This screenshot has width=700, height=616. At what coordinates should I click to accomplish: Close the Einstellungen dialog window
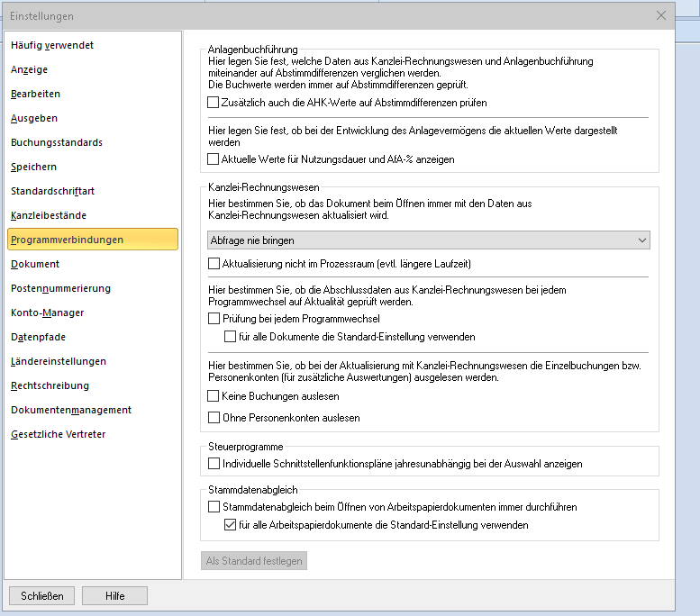pos(661,15)
